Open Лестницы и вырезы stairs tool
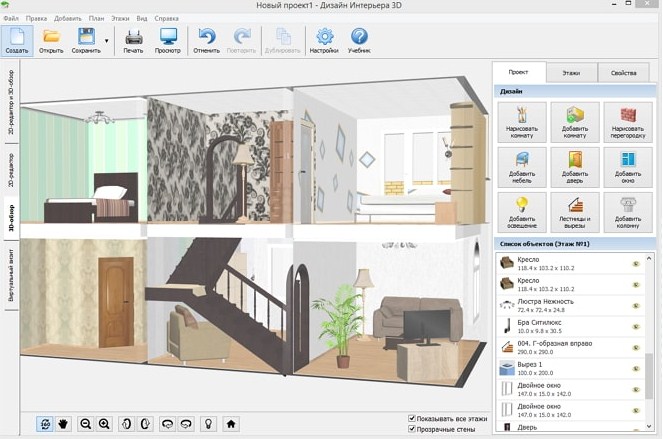The image size is (663, 439). 575,213
